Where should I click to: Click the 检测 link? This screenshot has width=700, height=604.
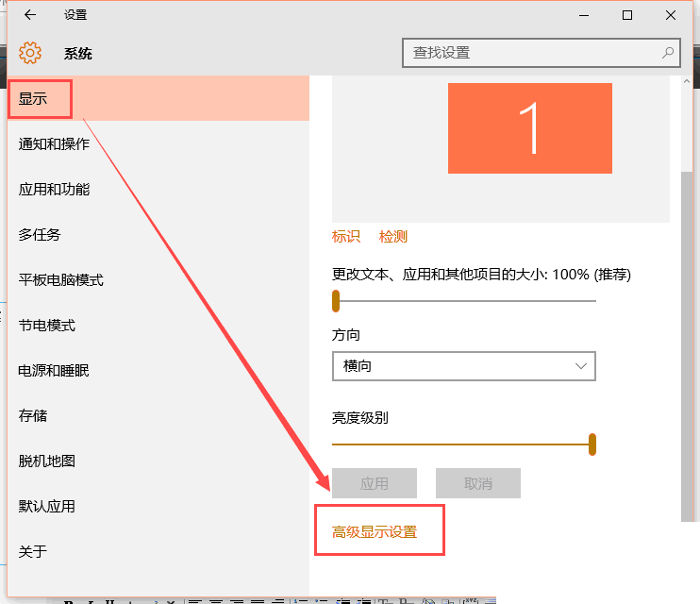(393, 236)
